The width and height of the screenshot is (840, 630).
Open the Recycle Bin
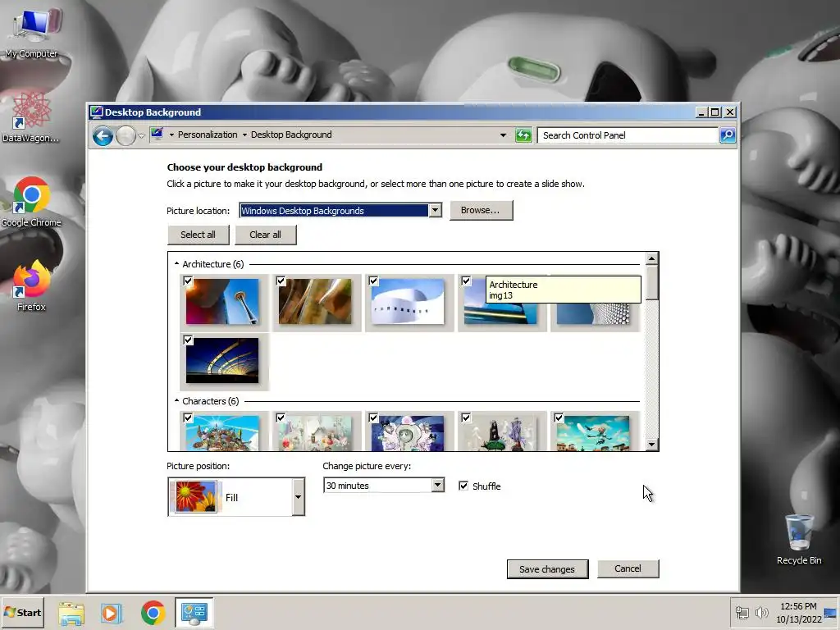pos(799,538)
